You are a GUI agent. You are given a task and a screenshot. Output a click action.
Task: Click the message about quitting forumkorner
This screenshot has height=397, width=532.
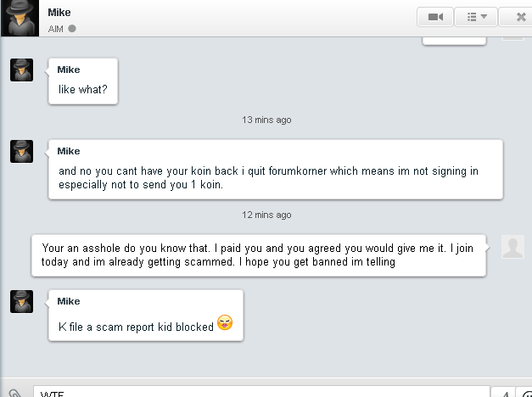[268, 177]
